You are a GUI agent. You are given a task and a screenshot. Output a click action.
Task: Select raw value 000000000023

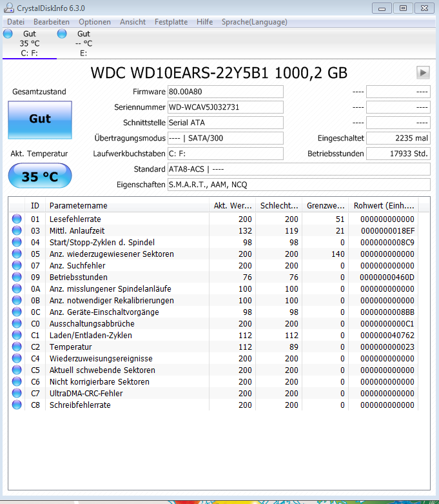(387, 347)
